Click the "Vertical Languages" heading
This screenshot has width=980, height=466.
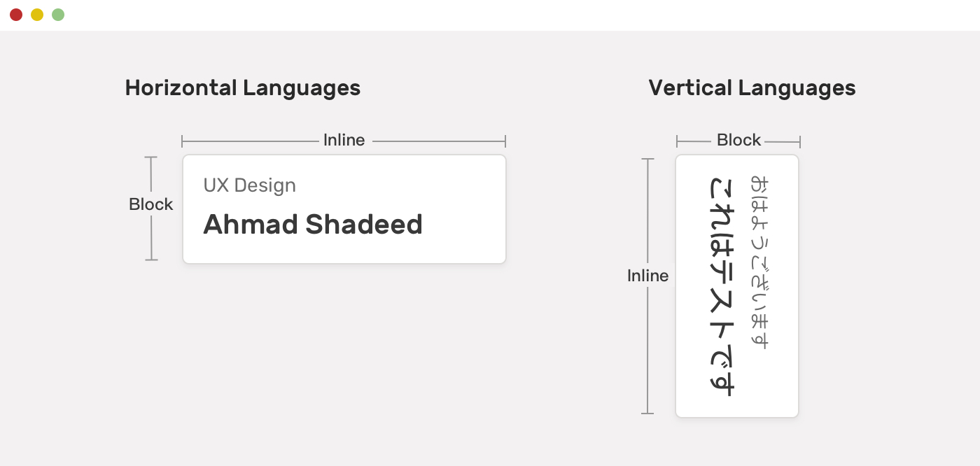pos(752,88)
